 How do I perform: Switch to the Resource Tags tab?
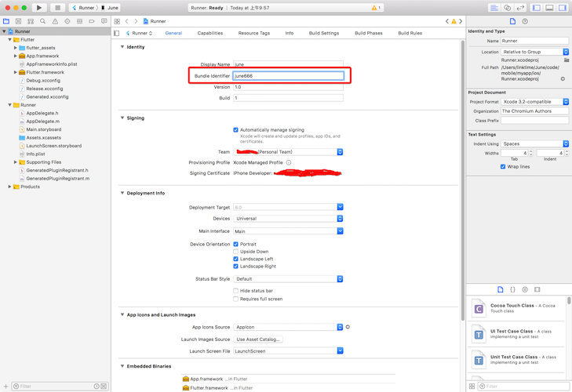pyautogui.click(x=254, y=33)
